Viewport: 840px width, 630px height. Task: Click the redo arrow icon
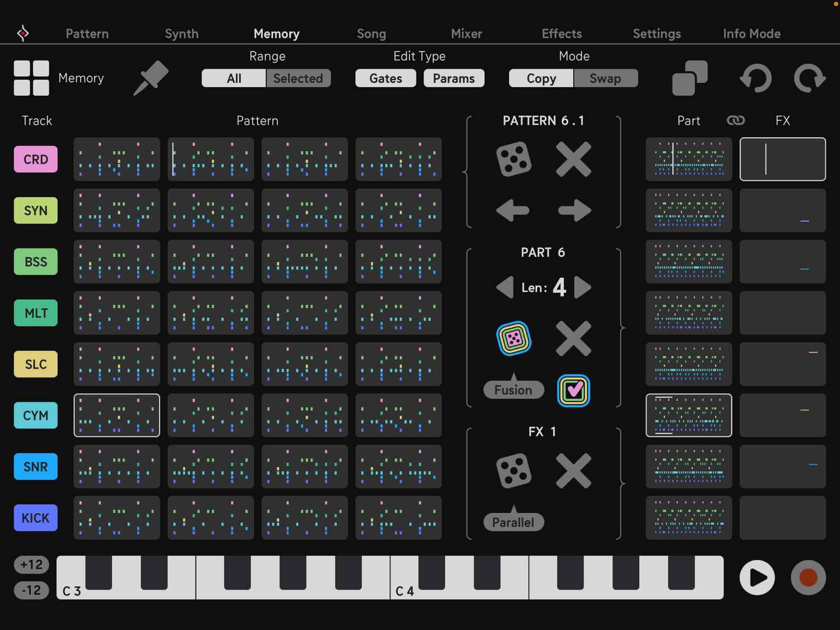point(809,78)
